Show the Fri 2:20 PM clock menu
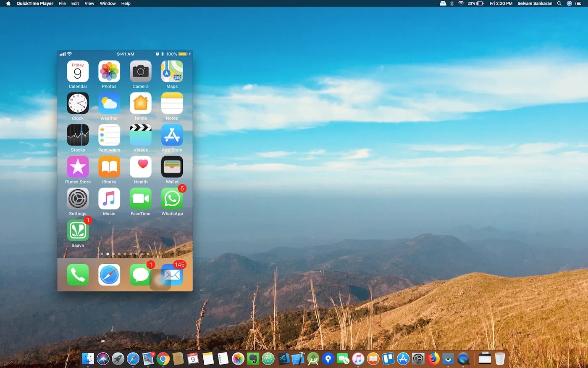 [x=501, y=3]
